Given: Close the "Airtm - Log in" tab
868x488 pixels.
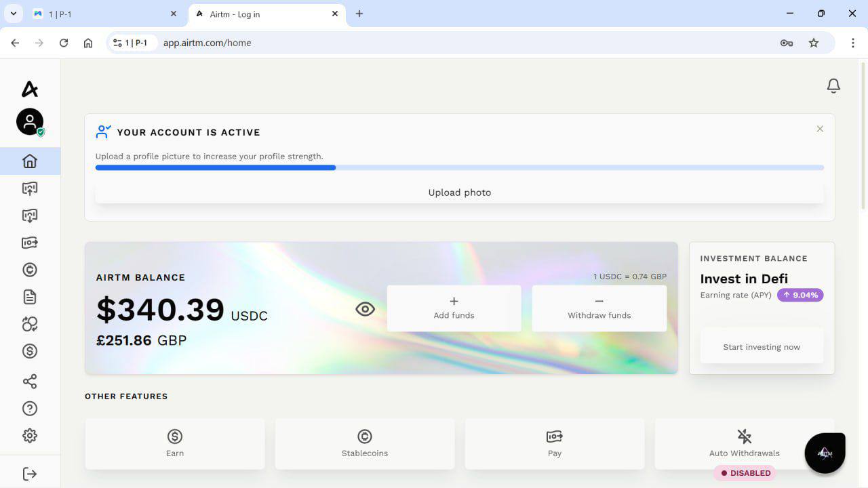Looking at the screenshot, I should click(x=335, y=14).
